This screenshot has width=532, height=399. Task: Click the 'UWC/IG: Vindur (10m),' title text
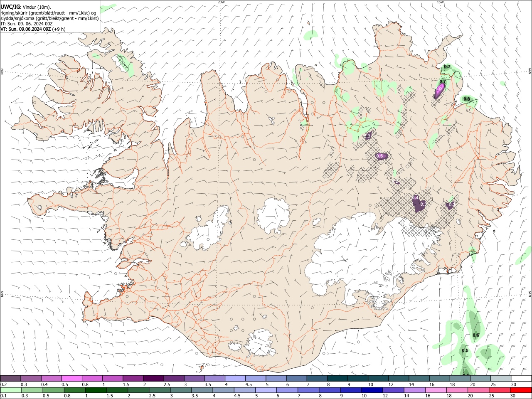click(26, 7)
